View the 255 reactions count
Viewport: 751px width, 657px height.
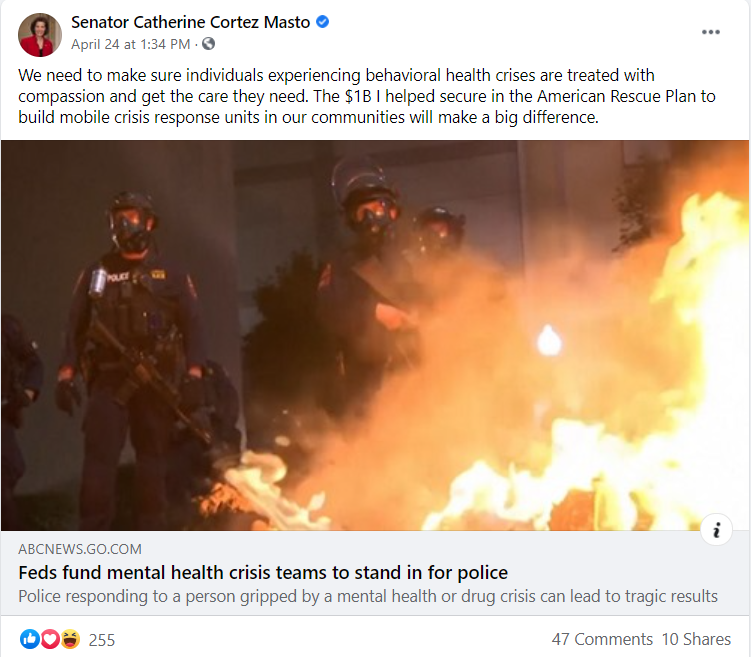pos(102,640)
